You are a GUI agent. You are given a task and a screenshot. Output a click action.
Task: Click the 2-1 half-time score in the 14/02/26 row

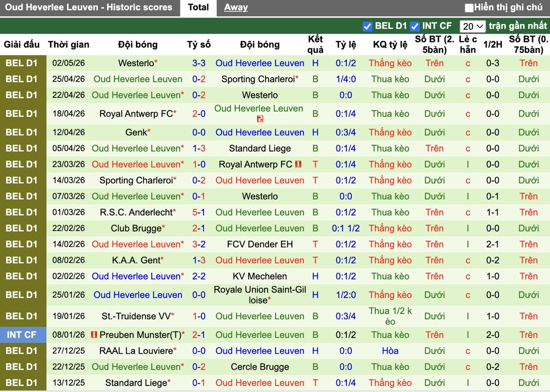[x=492, y=244]
